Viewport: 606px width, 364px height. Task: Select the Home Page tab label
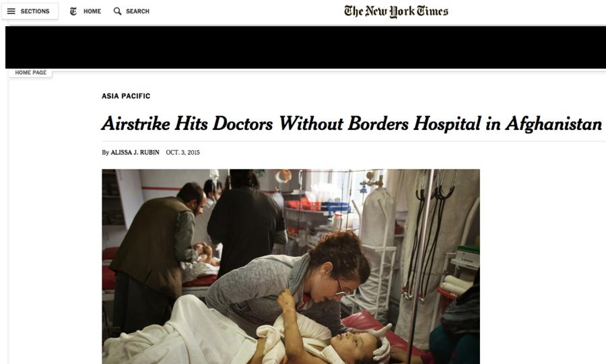[30, 73]
